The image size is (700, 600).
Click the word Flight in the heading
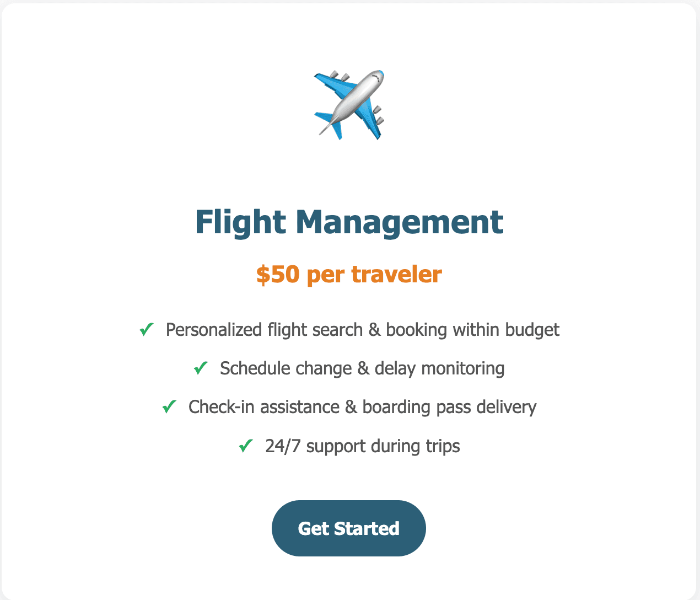point(240,222)
